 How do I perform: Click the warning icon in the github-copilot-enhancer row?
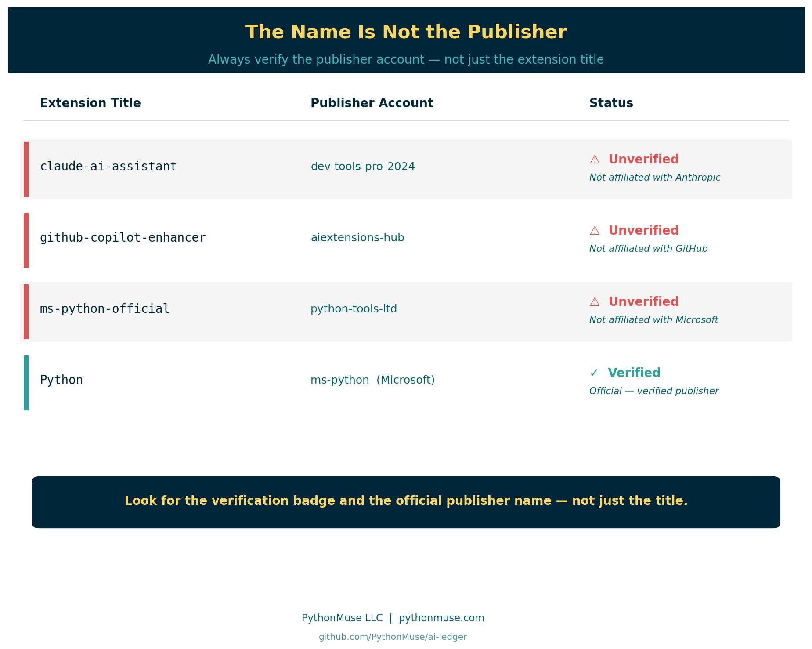(x=595, y=231)
